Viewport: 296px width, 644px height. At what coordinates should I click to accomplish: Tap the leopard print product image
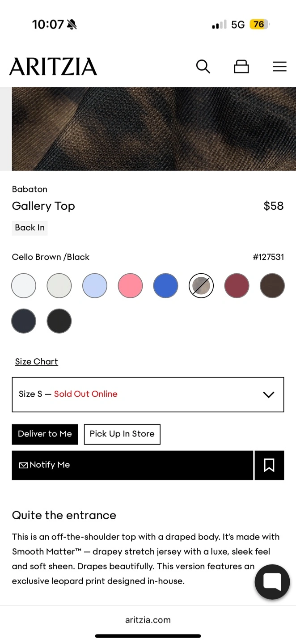tap(153, 129)
